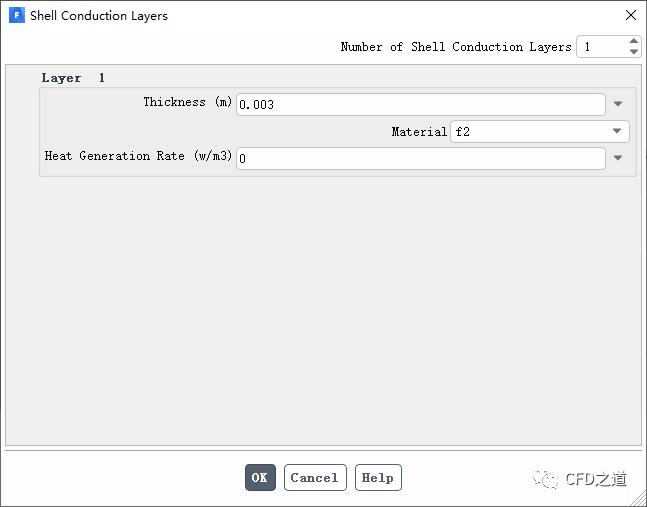The image size is (647, 507).
Task: Click the Thickness value input field
Action: [x=420, y=104]
